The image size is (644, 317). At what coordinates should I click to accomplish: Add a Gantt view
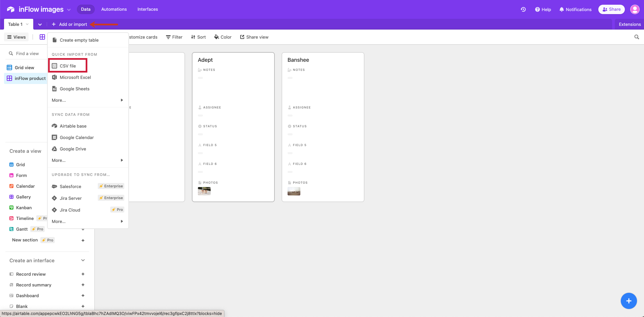(x=22, y=229)
